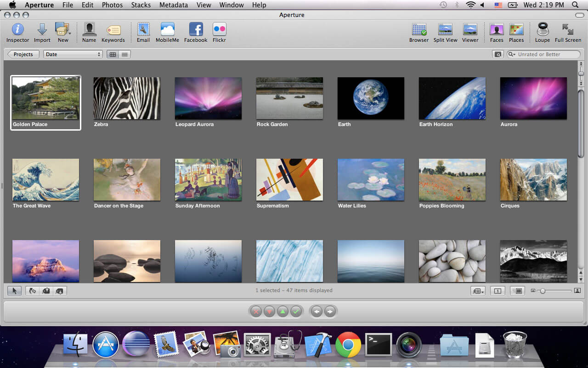Open the View menu

point(204,5)
